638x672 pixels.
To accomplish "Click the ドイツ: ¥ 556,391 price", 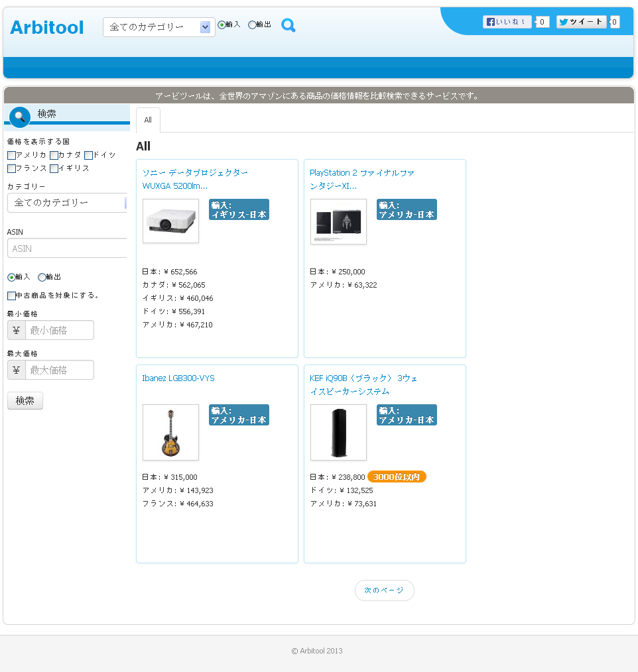I will [174, 311].
